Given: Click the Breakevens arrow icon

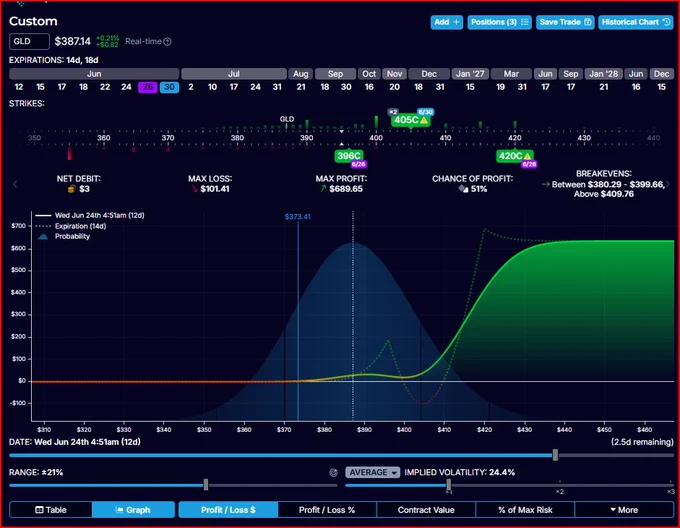Looking at the screenshot, I should coord(546,185).
